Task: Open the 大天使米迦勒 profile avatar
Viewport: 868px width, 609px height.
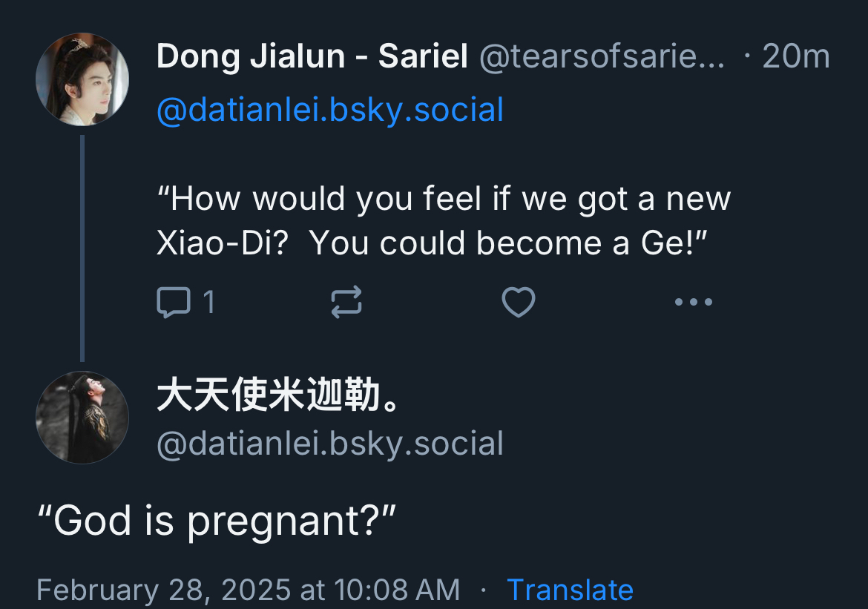Action: [x=82, y=418]
